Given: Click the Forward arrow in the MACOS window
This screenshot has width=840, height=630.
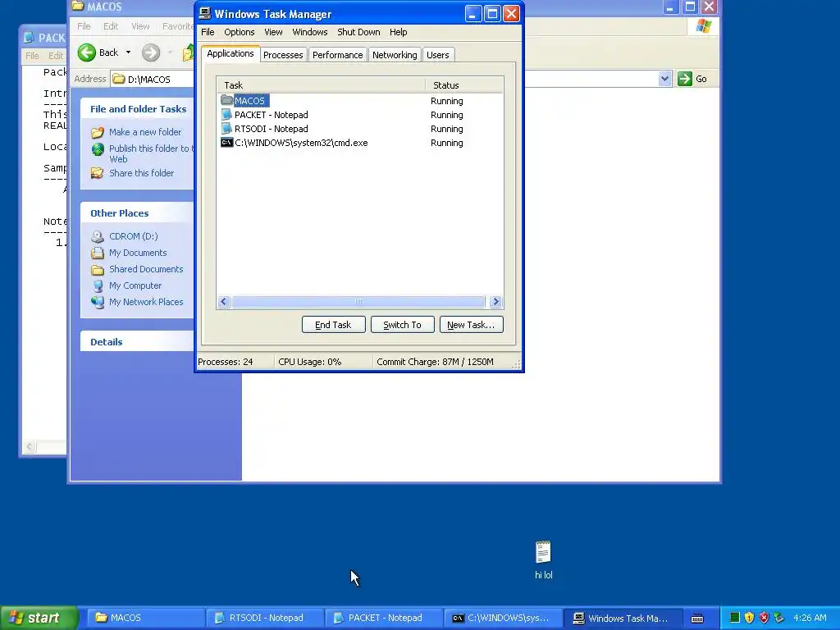Looking at the screenshot, I should pyautogui.click(x=151, y=52).
